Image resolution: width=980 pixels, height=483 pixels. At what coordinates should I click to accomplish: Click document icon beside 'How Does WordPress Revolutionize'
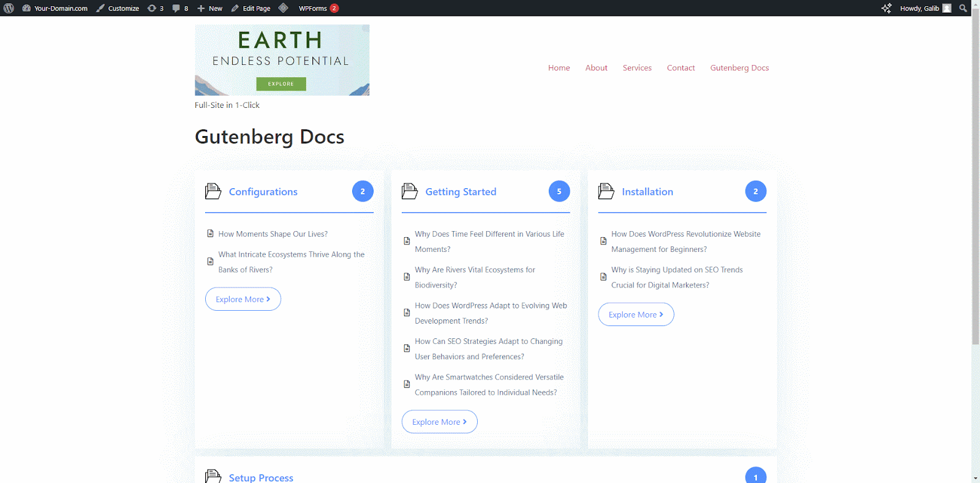(x=603, y=241)
